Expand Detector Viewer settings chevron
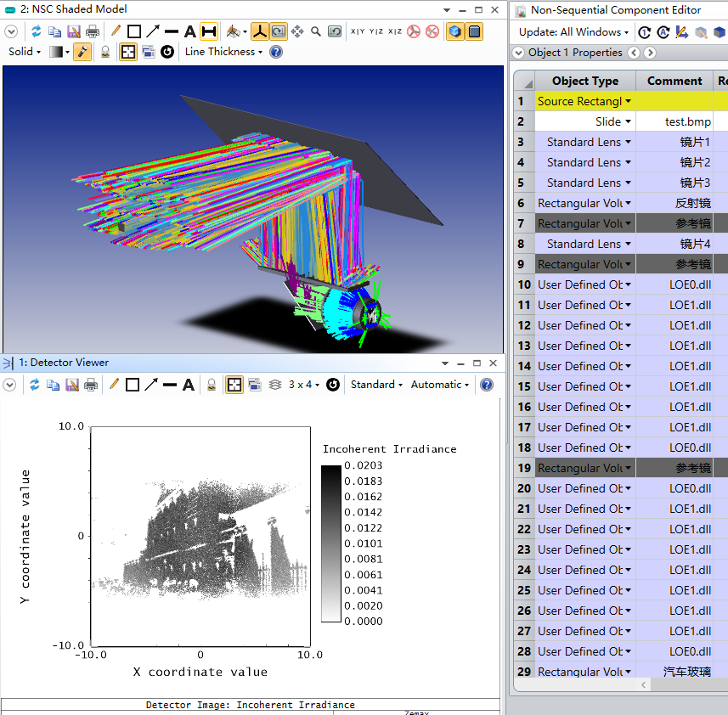 tap(9, 385)
